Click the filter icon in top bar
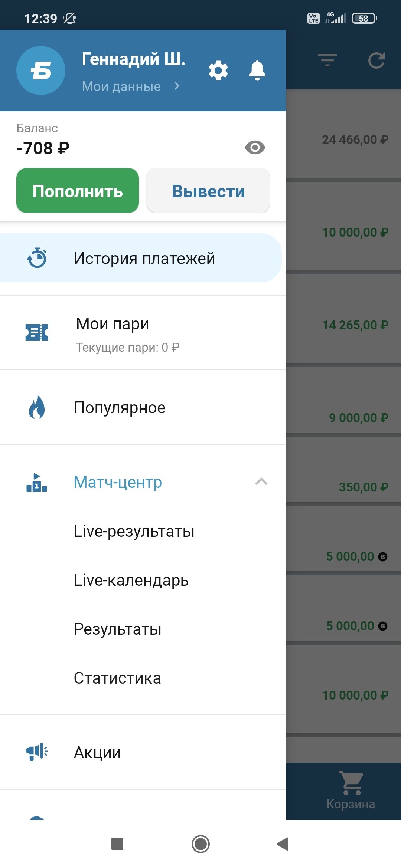The width and height of the screenshot is (401, 868). (327, 60)
